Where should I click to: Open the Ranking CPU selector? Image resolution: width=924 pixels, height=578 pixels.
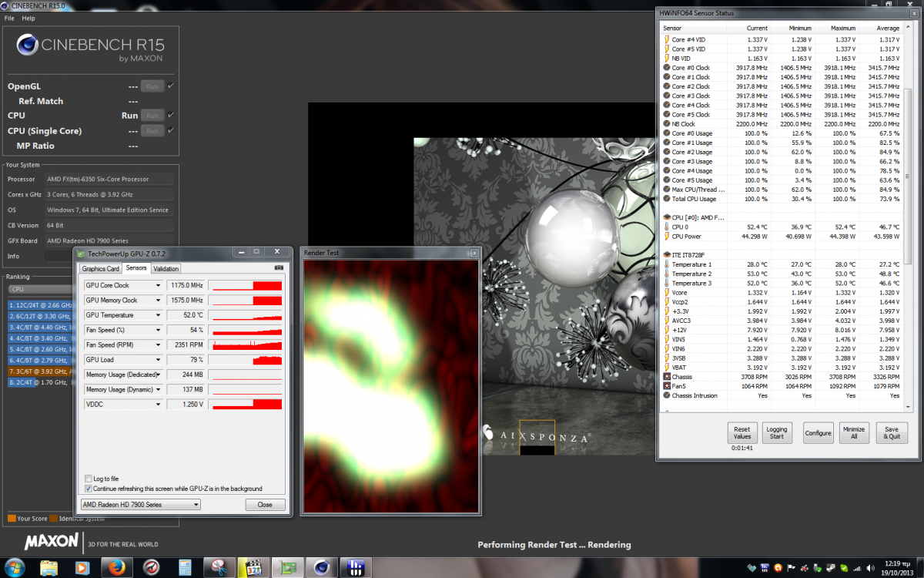pos(40,289)
